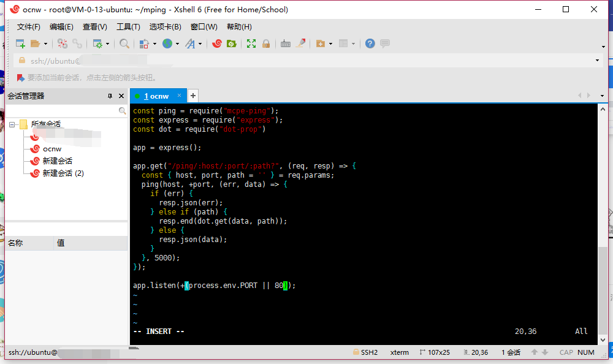
Task: Close the ocnw tab
Action: [179, 96]
